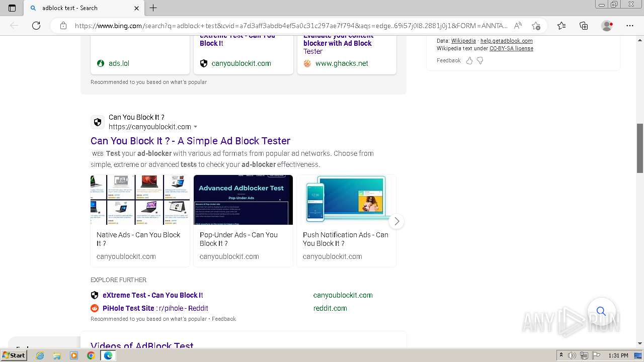
Task: Open the volume speaker tray icon
Action: point(572,355)
